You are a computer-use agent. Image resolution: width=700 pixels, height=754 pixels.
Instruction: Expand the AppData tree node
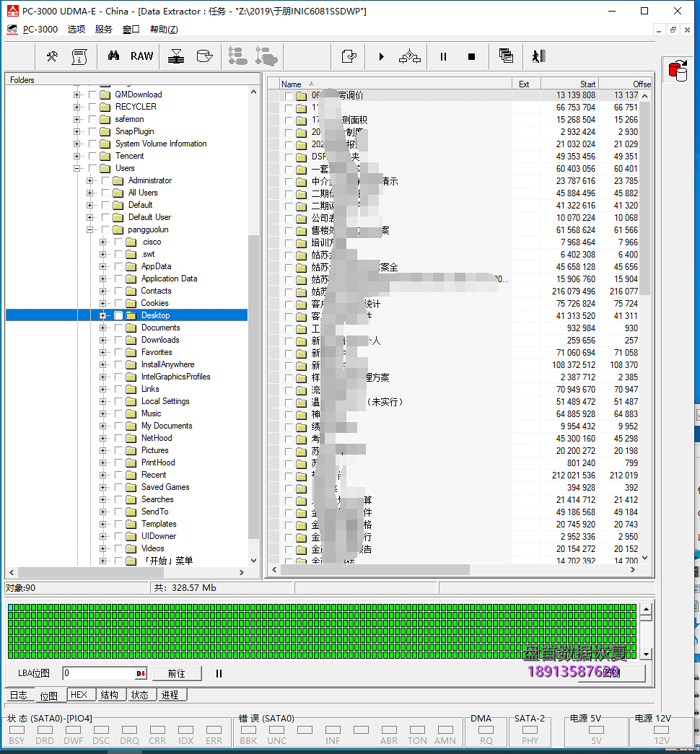tap(102, 266)
